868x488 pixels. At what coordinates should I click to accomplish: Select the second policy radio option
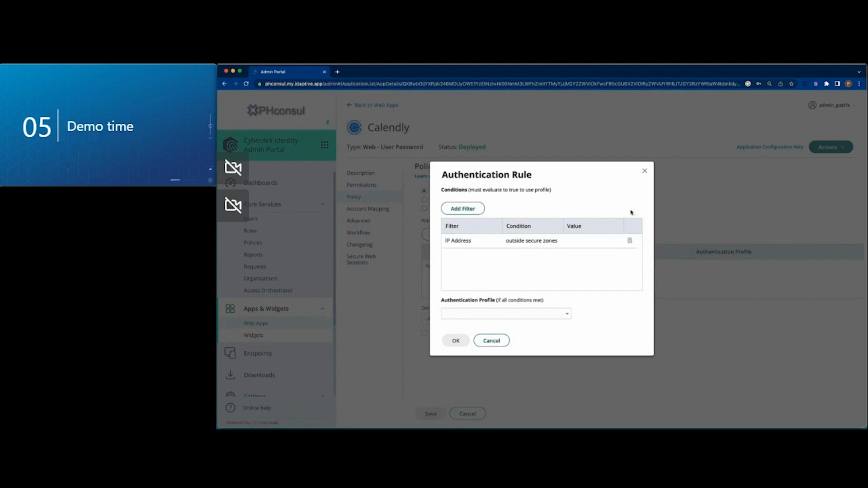pos(424,199)
